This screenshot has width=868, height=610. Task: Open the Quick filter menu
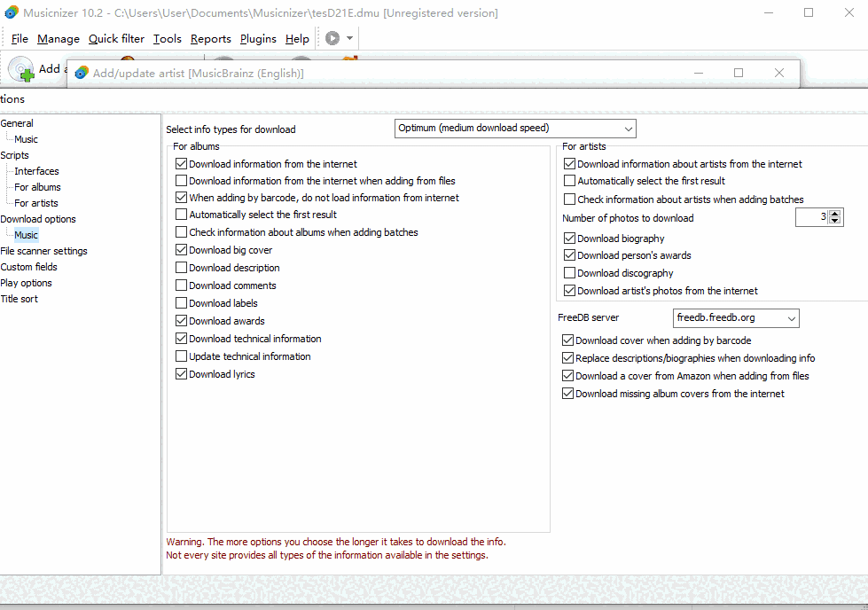pyautogui.click(x=116, y=39)
